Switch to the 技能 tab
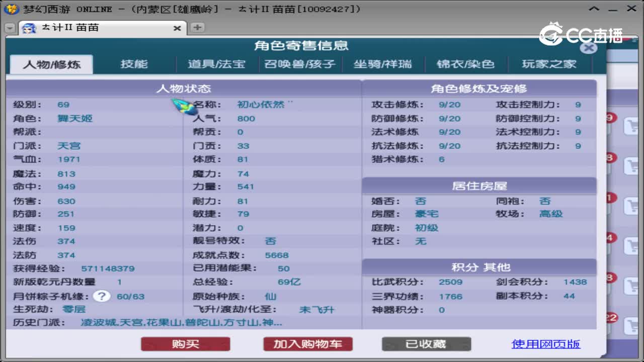 pos(134,64)
